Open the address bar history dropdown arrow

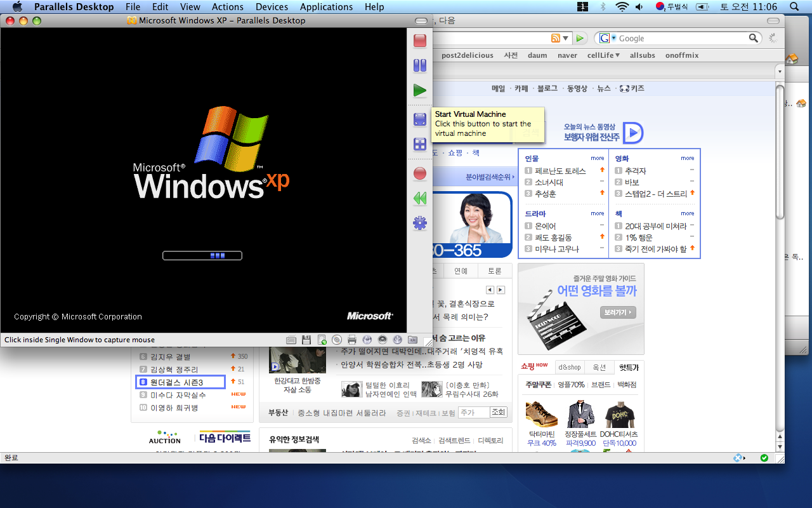tap(566, 39)
